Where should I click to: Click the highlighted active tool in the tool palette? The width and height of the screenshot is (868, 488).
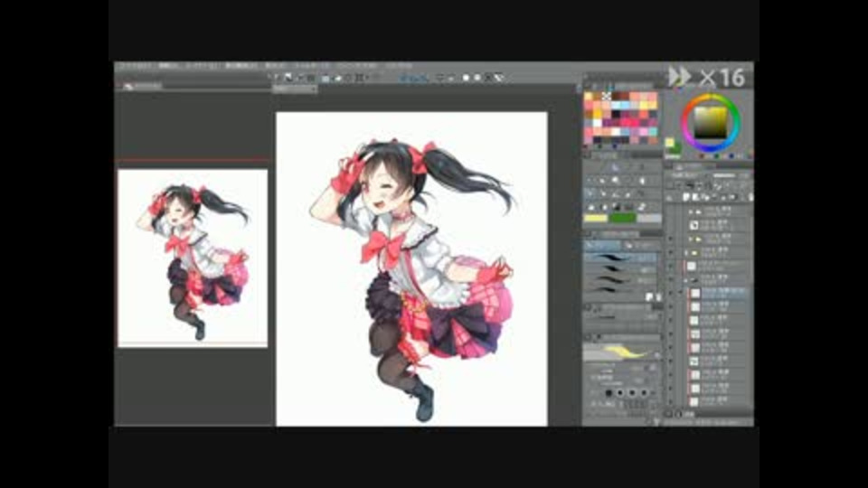tap(590, 193)
